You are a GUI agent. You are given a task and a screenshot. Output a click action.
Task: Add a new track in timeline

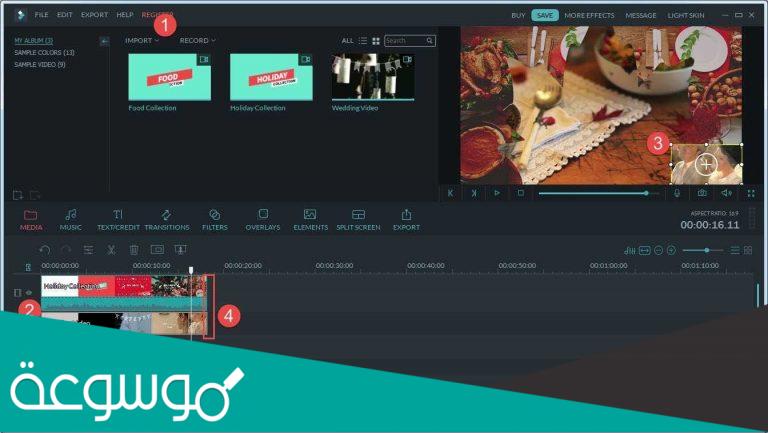click(x=28, y=267)
